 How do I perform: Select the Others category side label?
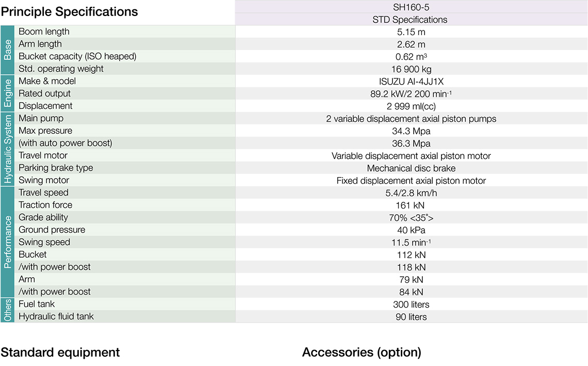[7, 310]
